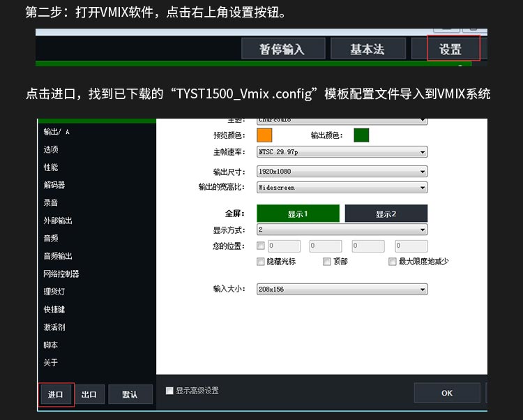The height and width of the screenshot is (420, 523).
Task: Open the 脚本 settings category
Action: (x=51, y=345)
